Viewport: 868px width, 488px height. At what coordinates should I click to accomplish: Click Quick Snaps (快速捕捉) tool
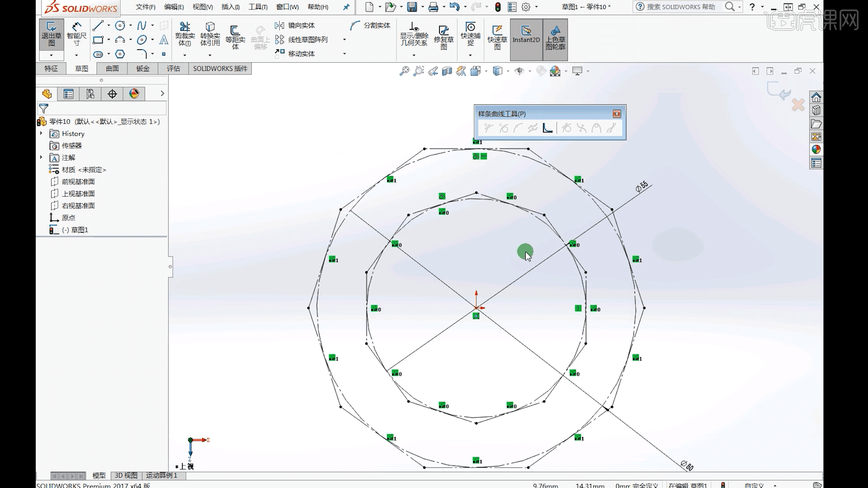[470, 34]
